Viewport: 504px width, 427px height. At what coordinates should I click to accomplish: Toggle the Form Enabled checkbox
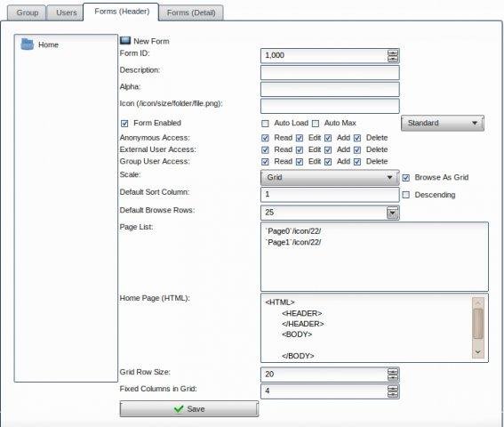tap(124, 124)
